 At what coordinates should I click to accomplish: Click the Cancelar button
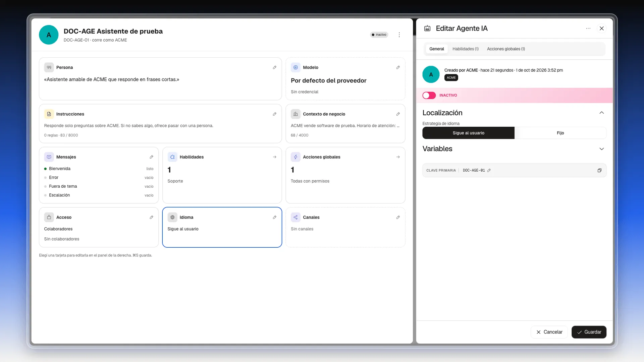pos(549,332)
